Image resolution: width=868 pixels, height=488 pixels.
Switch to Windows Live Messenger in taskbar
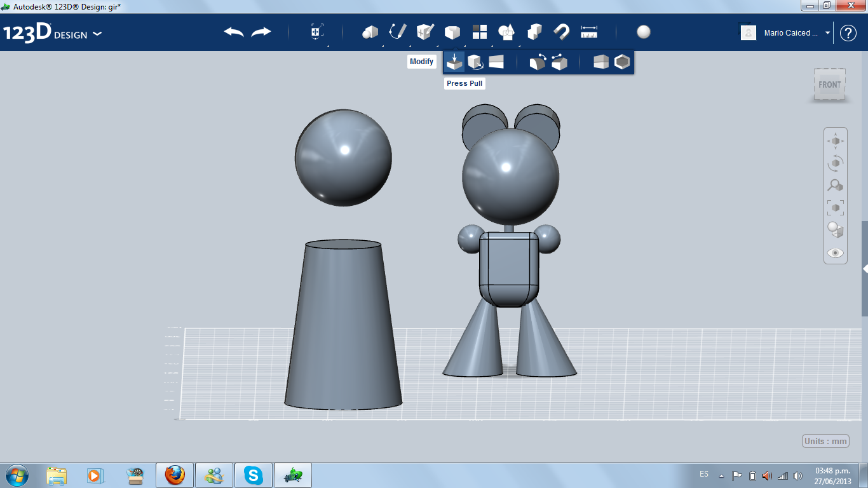click(214, 475)
